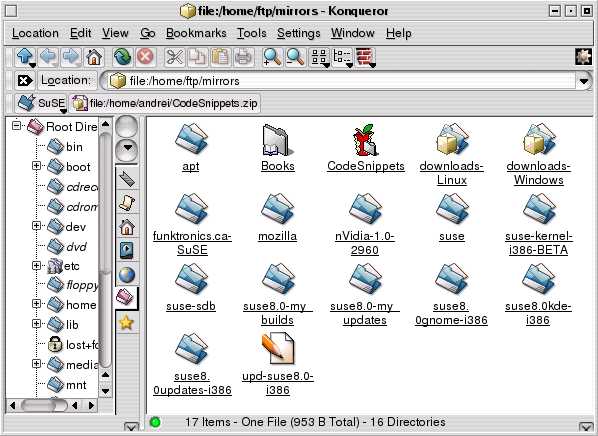Viewport: 598px width, 436px height.
Task: Click the Back navigation arrow
Action: 48,57
